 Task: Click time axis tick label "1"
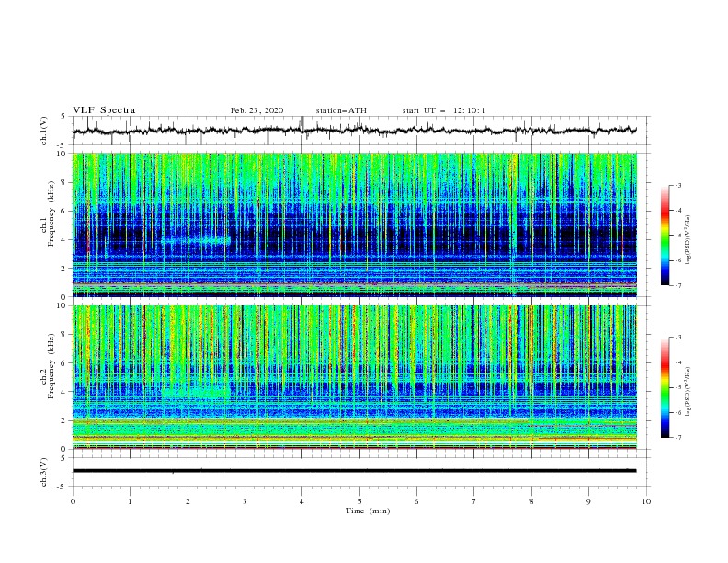(x=130, y=501)
